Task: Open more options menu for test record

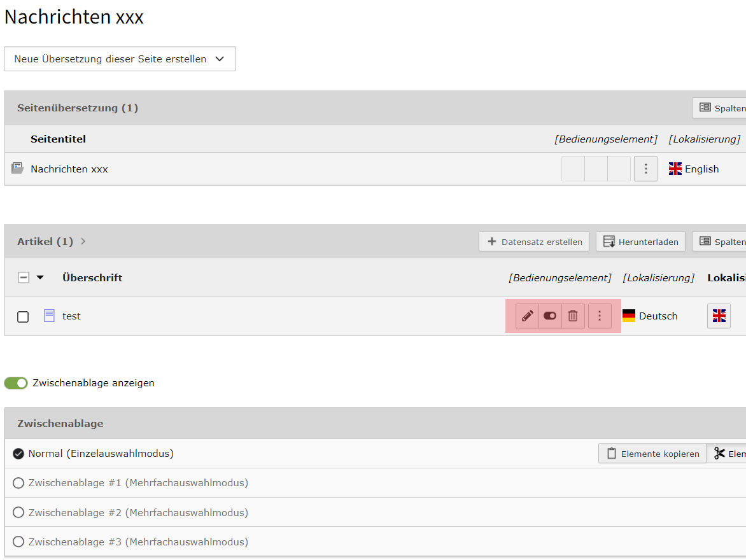Action: tap(600, 316)
